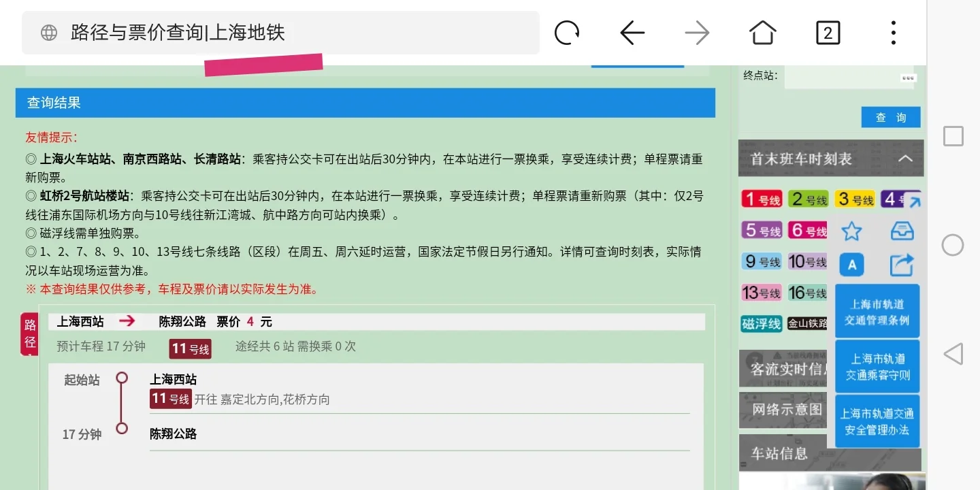Open station picker via ellipsis next to 终点站

coord(908,77)
